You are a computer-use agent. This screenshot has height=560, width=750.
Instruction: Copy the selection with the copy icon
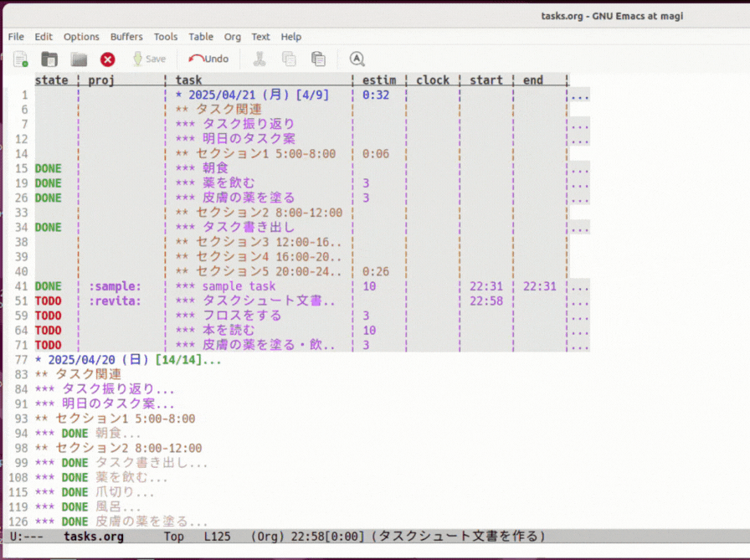point(289,59)
